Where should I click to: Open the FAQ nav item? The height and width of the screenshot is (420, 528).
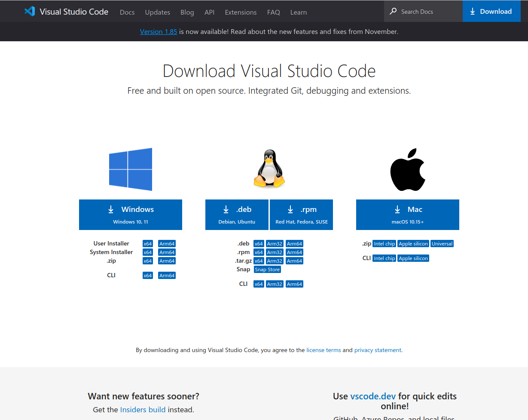[274, 12]
